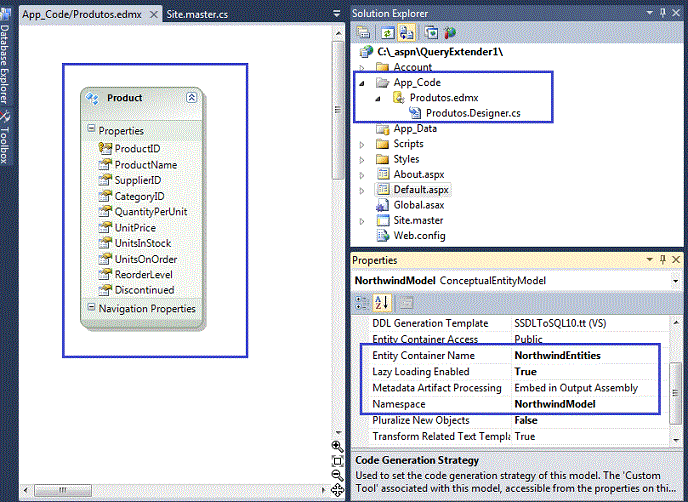The height and width of the screenshot is (502, 688).
Task: Select the App_Data folder
Action: pos(415,129)
